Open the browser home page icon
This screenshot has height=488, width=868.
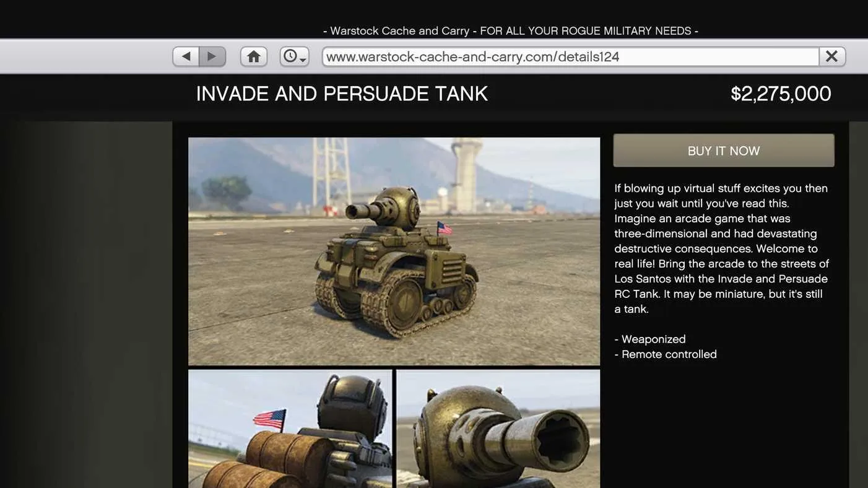coord(254,56)
